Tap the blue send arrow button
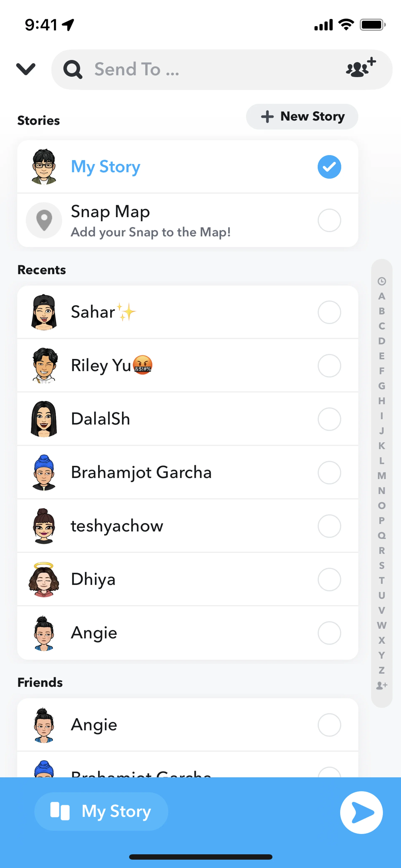Image resolution: width=401 pixels, height=868 pixels. point(361,812)
